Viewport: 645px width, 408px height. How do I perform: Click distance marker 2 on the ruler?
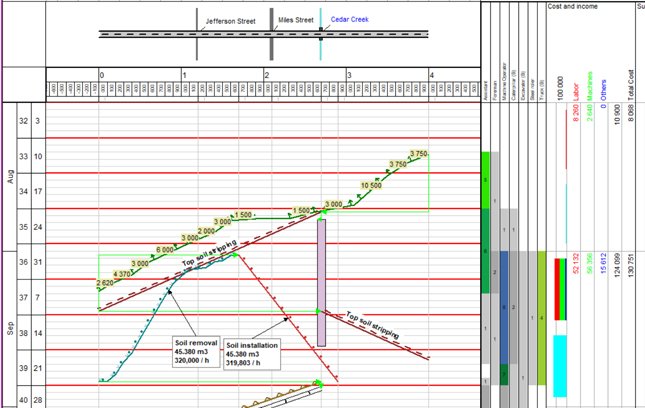[265, 76]
